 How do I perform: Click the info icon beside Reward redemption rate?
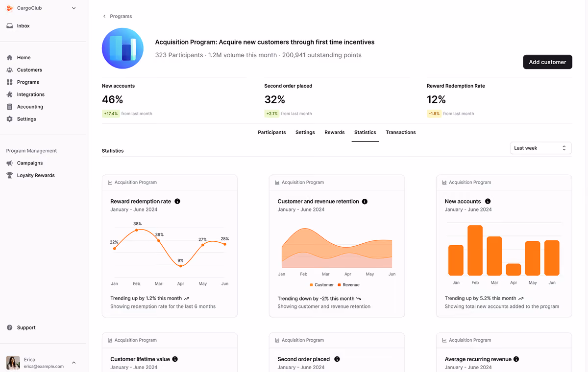point(177,201)
